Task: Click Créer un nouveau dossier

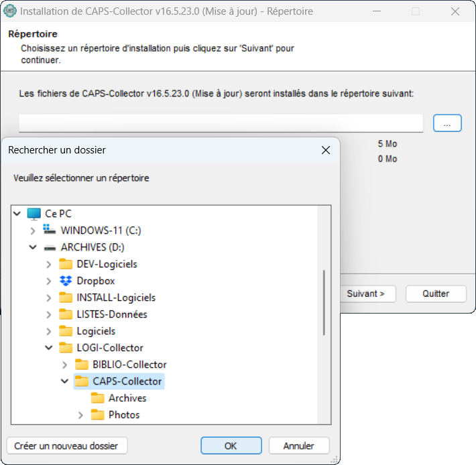Action: 67,446
